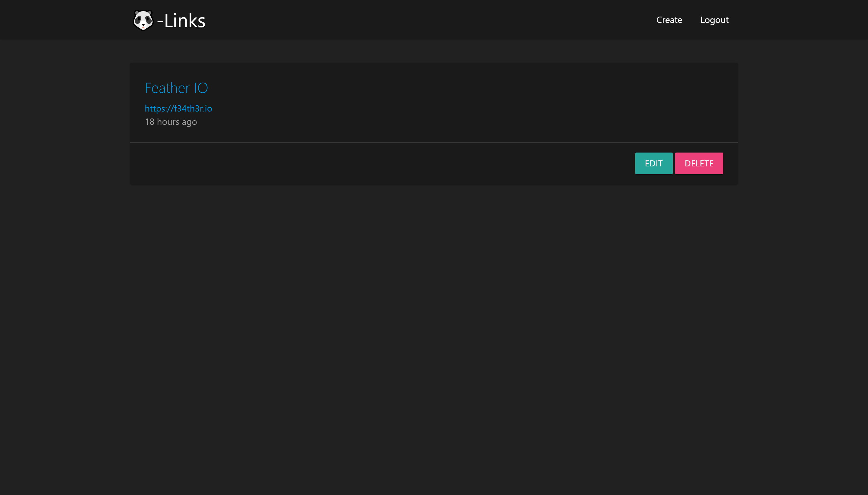868x495 pixels.
Task: Click the word Links in the header
Action: 185,21
